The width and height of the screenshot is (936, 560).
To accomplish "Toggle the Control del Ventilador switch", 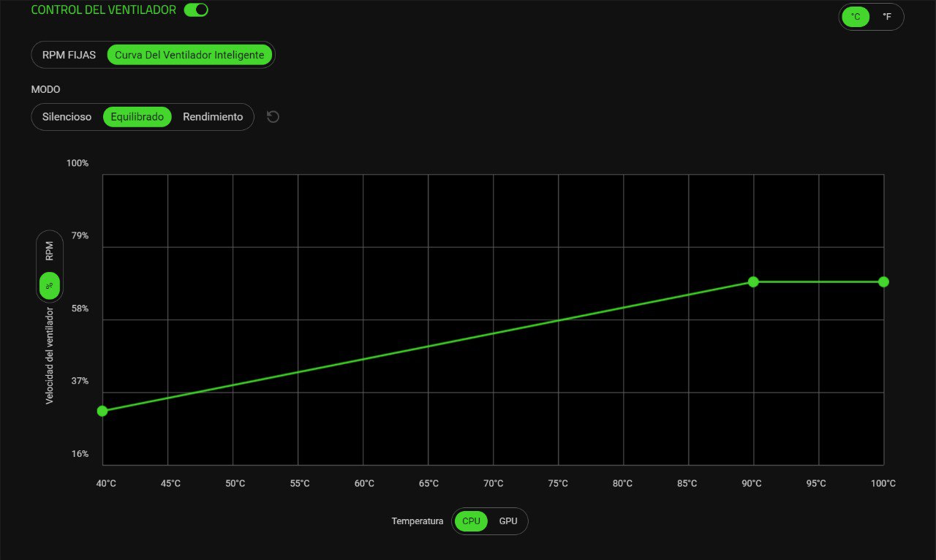I will [196, 10].
